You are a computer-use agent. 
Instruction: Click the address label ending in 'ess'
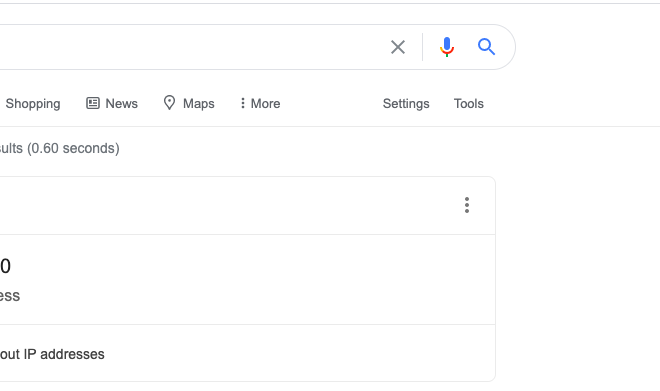click(x=10, y=296)
